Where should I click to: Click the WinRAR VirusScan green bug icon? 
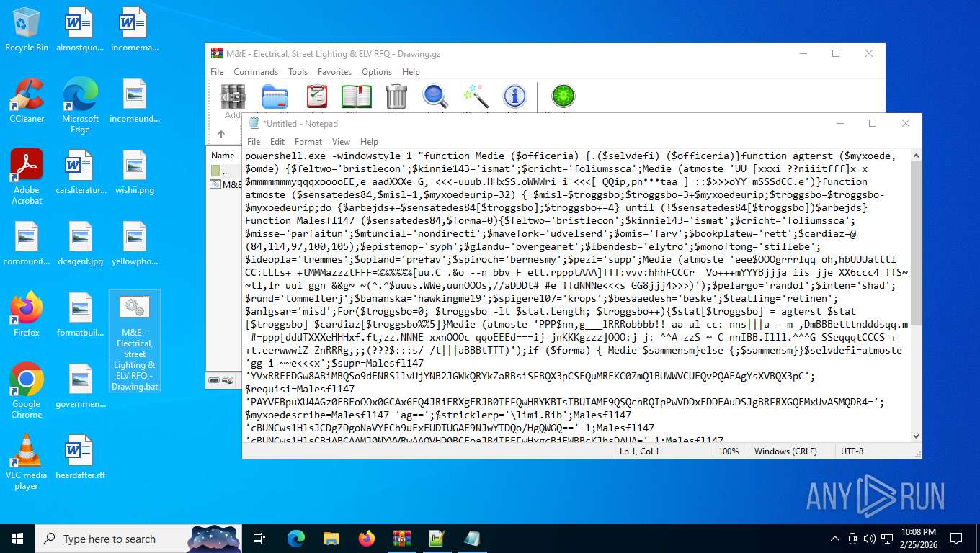(x=563, y=96)
